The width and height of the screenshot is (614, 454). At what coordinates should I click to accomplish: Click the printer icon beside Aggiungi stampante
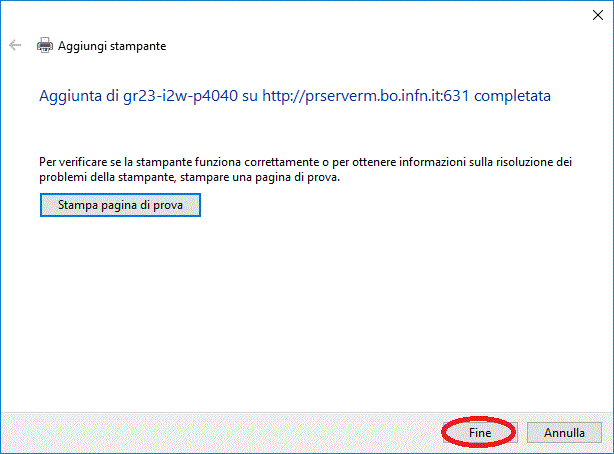(45, 45)
